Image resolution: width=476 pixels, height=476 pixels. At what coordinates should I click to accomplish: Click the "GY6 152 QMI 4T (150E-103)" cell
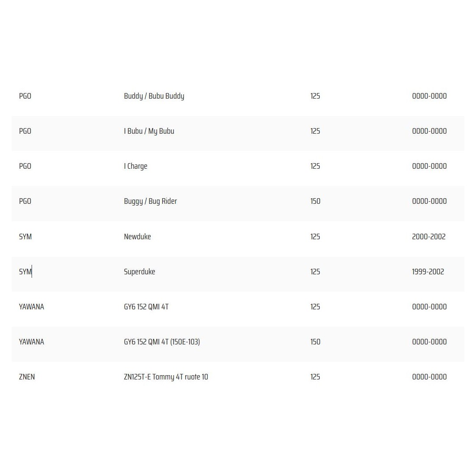162,342
